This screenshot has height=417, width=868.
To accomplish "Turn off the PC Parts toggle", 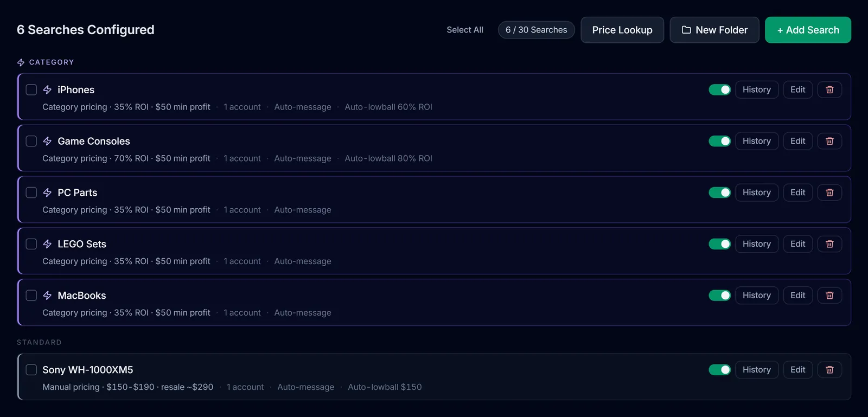I will [x=720, y=193].
